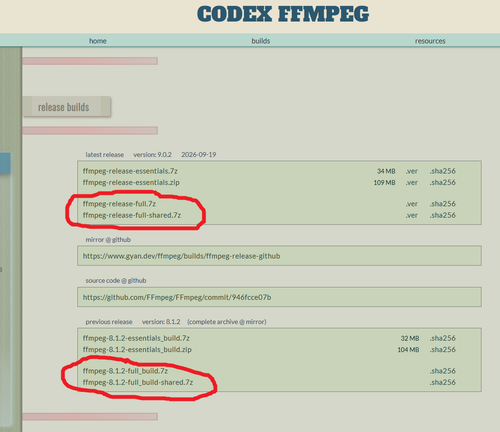This screenshot has height=432, width=500.
Task: Click the 'latest release' label
Action: (105, 155)
